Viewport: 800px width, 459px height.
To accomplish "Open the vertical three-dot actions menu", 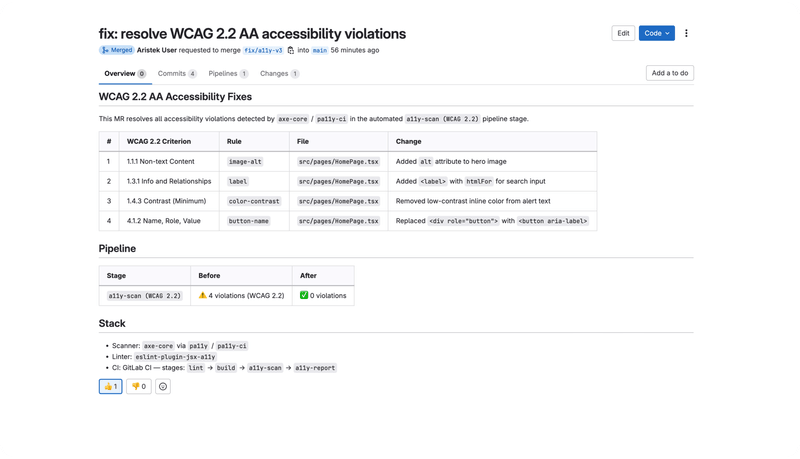I will tap(686, 33).
